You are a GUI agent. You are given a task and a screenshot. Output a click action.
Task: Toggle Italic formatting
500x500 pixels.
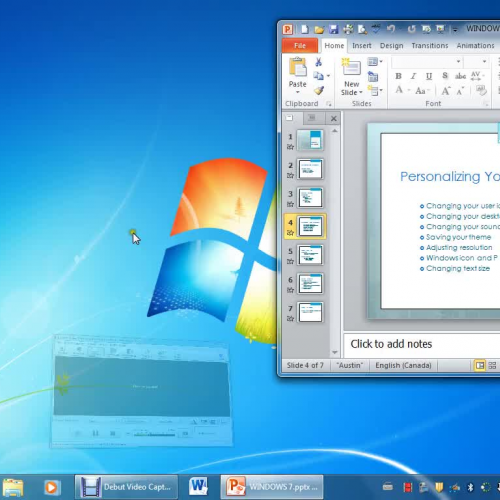tap(413, 76)
